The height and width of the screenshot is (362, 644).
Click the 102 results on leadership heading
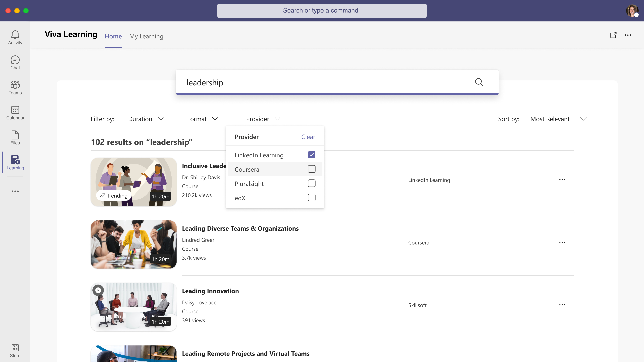pyautogui.click(x=141, y=142)
